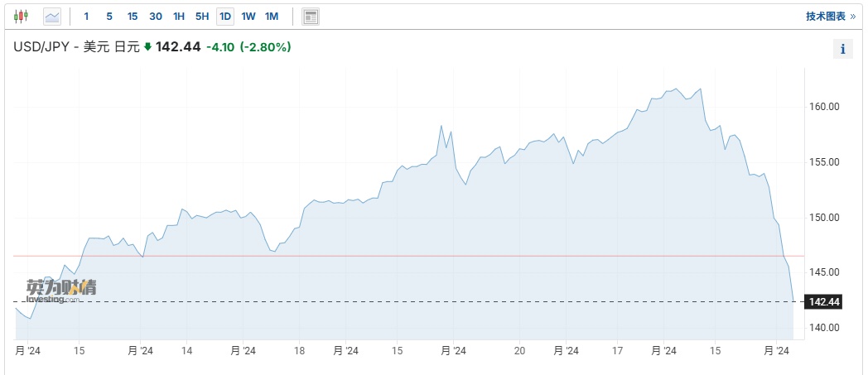Click the green down arrow beside the price
Image resolution: width=868 pixels, height=375 pixels.
147,47
